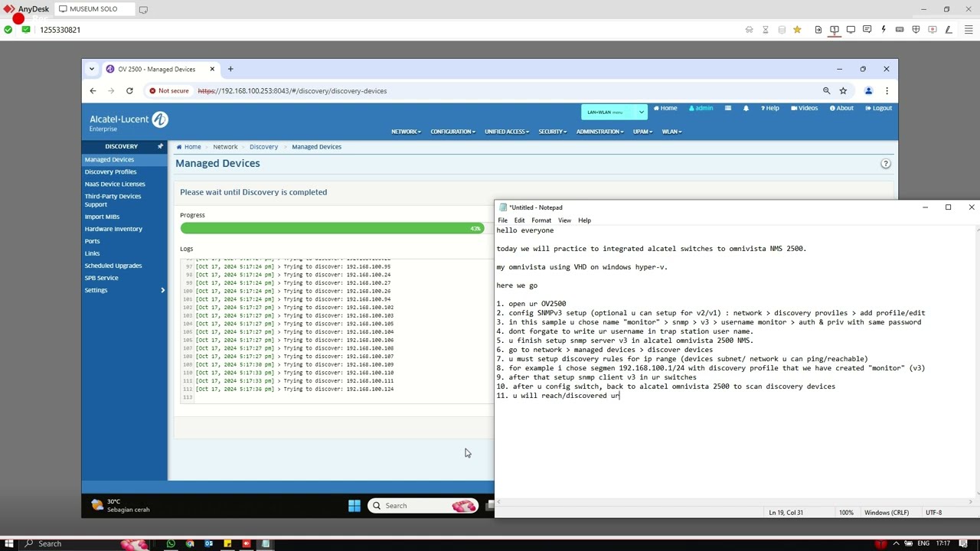Click the OmniVista notification bell icon
The image size is (980, 551).
pos(746,108)
